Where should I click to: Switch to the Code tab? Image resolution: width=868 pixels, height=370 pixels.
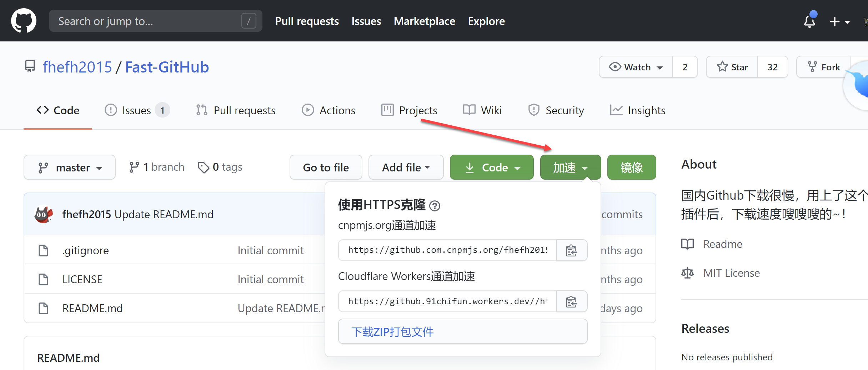[x=58, y=110]
